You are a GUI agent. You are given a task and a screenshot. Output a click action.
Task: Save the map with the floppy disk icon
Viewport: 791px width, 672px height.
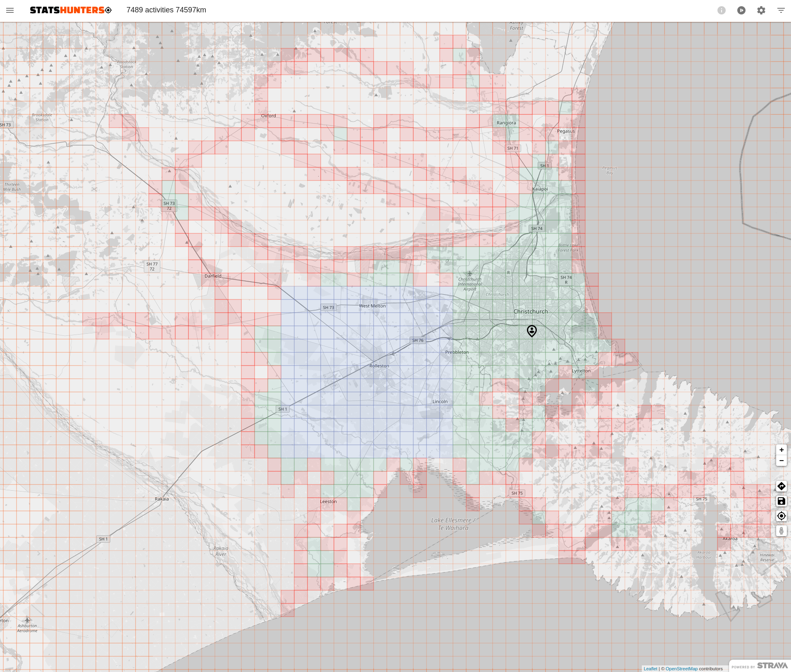click(x=781, y=501)
